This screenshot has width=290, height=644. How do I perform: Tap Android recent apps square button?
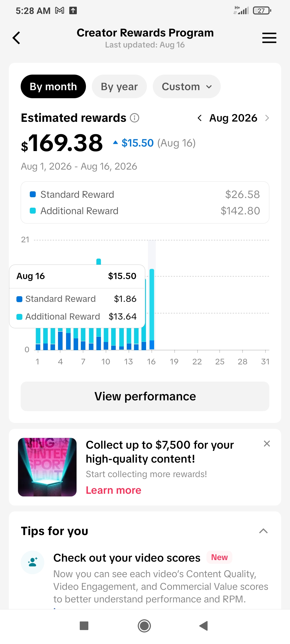(84, 626)
